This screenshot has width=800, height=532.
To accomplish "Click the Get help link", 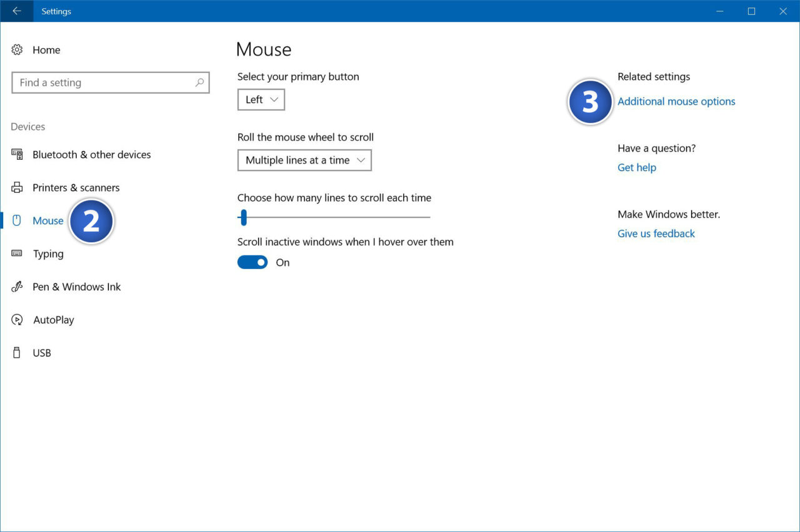I will click(x=637, y=167).
